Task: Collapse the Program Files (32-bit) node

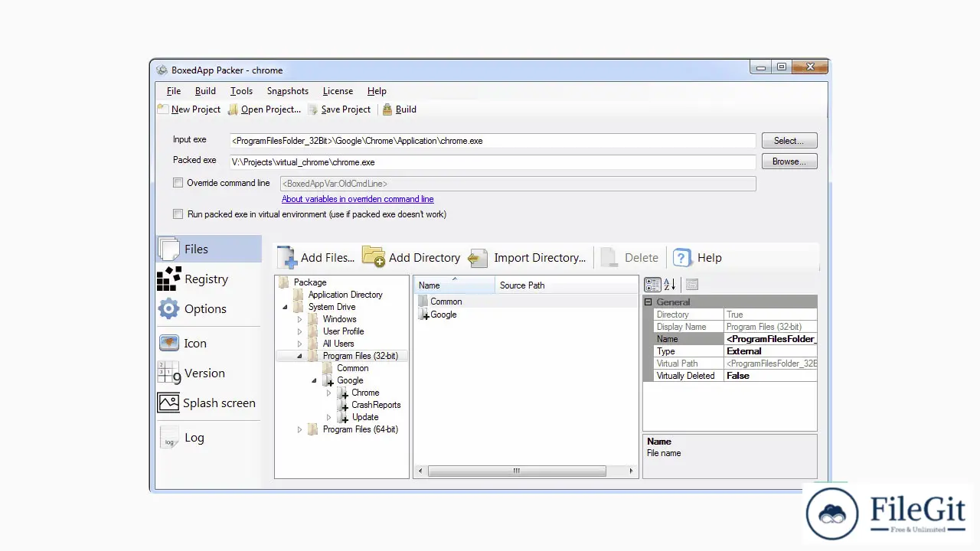Action: (x=300, y=356)
